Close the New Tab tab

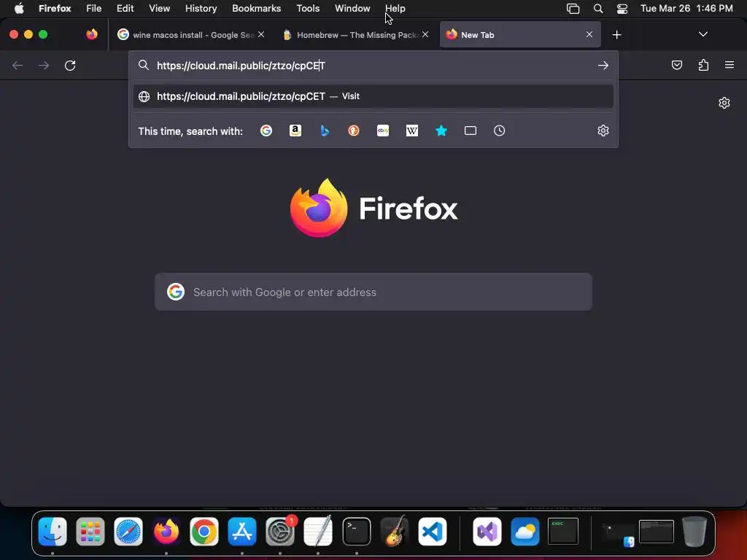tap(589, 34)
